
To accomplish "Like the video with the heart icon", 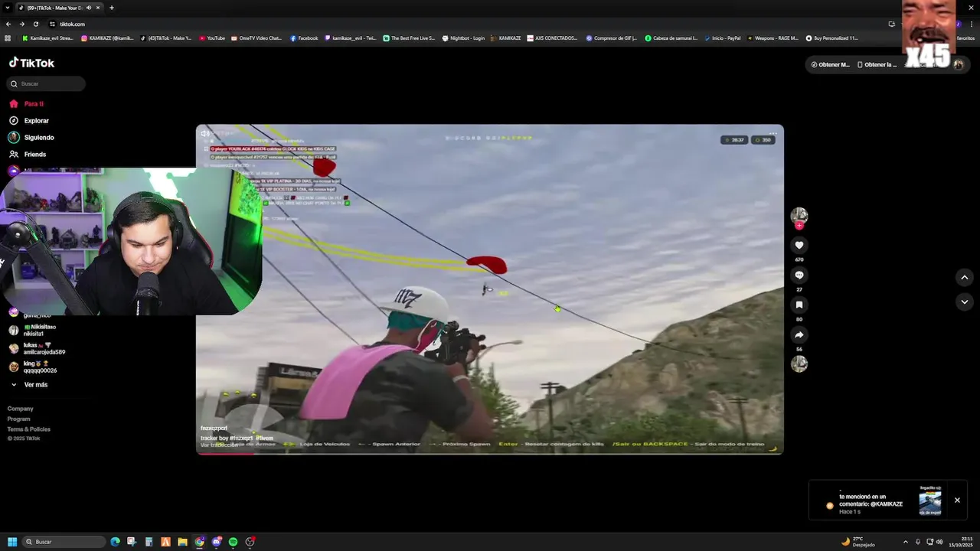I will (x=799, y=245).
